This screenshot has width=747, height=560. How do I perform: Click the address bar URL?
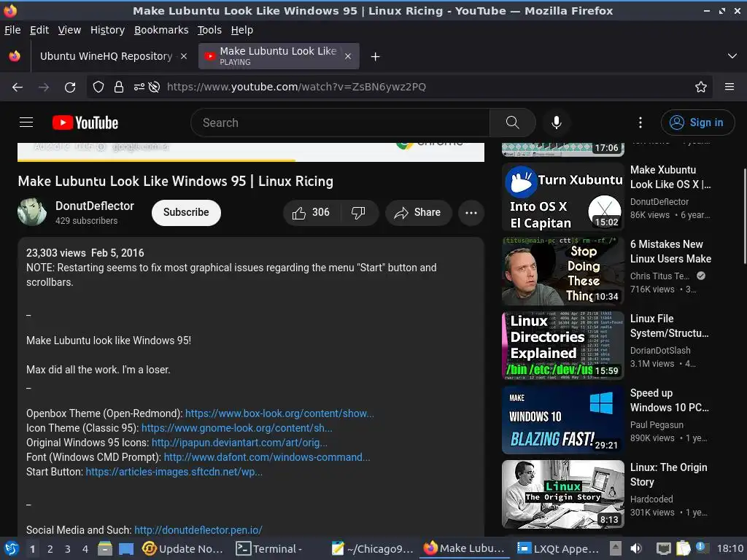[296, 87]
